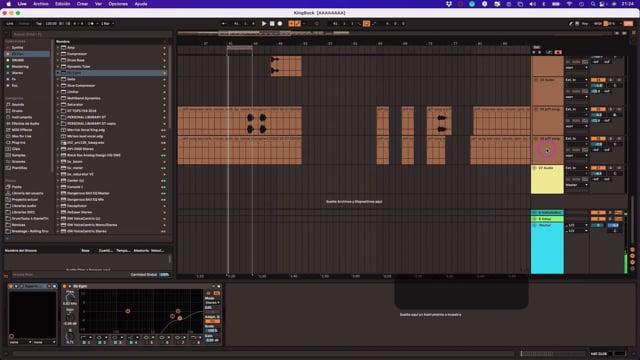The height and width of the screenshot is (360, 640).
Task: Expand the Glue Compressor folder
Action: (58, 85)
